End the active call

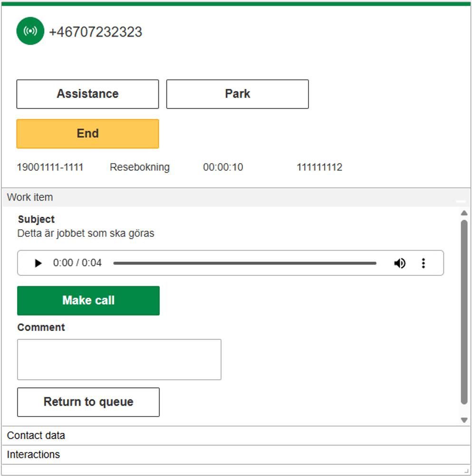pos(87,134)
